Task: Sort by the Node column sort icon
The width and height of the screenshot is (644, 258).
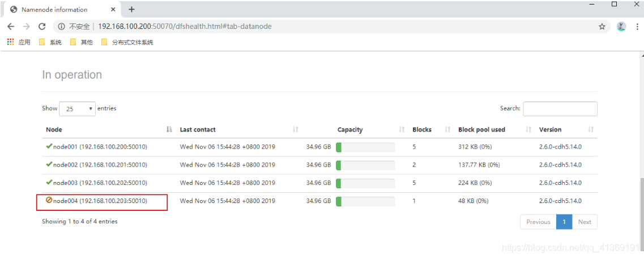Action: pyautogui.click(x=169, y=130)
